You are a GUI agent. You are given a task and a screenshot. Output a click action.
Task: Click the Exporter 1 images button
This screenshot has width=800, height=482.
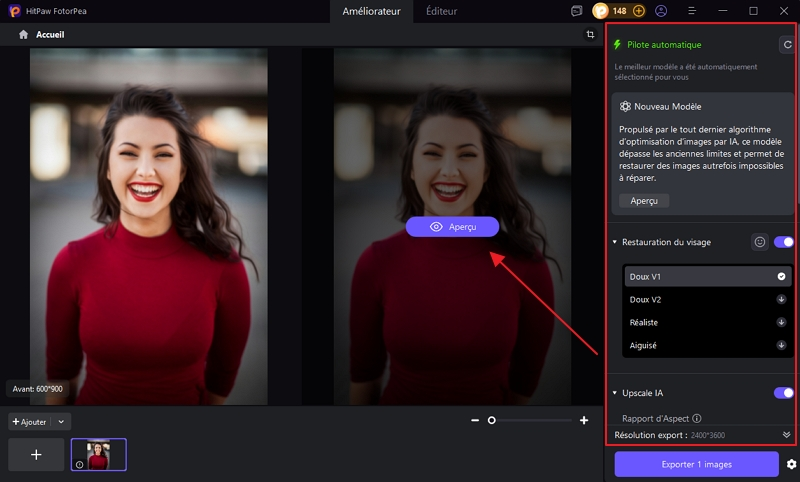696,464
